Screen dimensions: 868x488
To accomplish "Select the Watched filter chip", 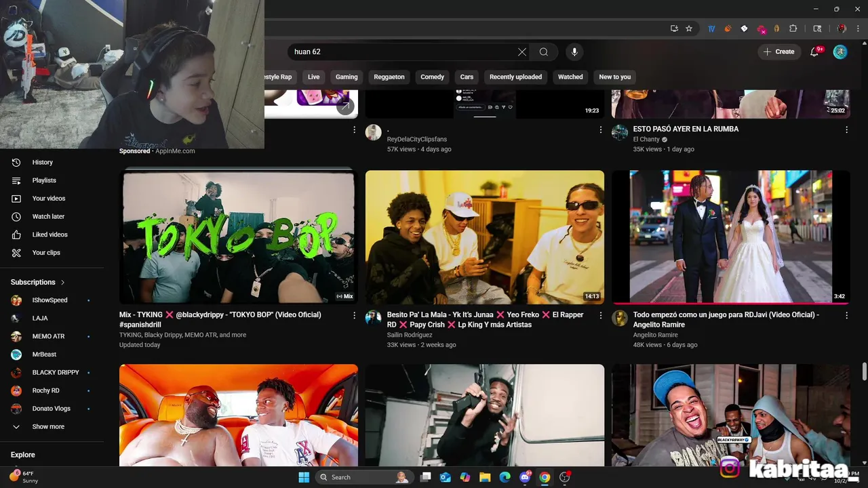I will 570,77.
